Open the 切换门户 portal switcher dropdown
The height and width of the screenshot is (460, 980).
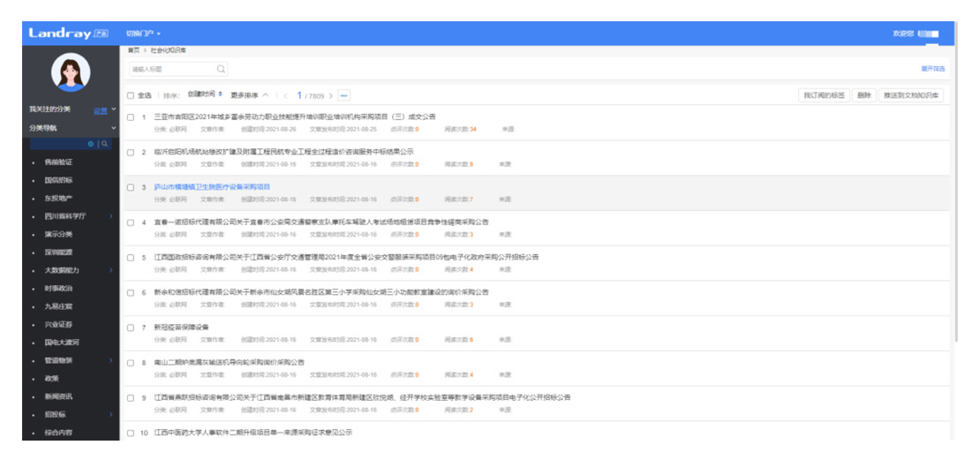point(143,34)
